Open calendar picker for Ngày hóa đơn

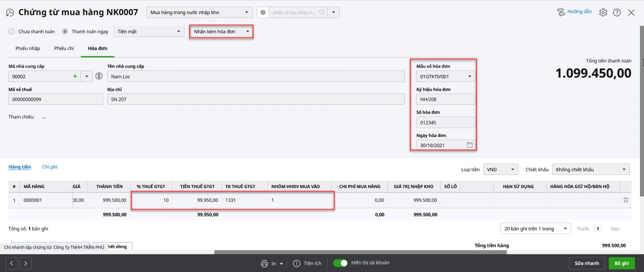coord(469,145)
